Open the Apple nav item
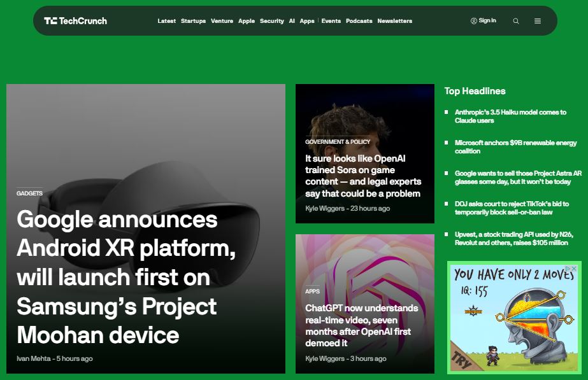 pos(247,21)
